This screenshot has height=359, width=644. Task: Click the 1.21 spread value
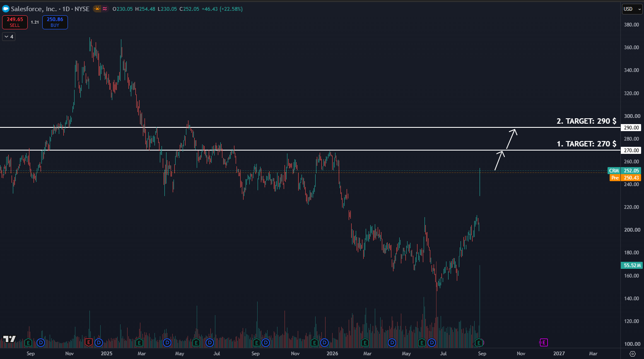(35, 22)
